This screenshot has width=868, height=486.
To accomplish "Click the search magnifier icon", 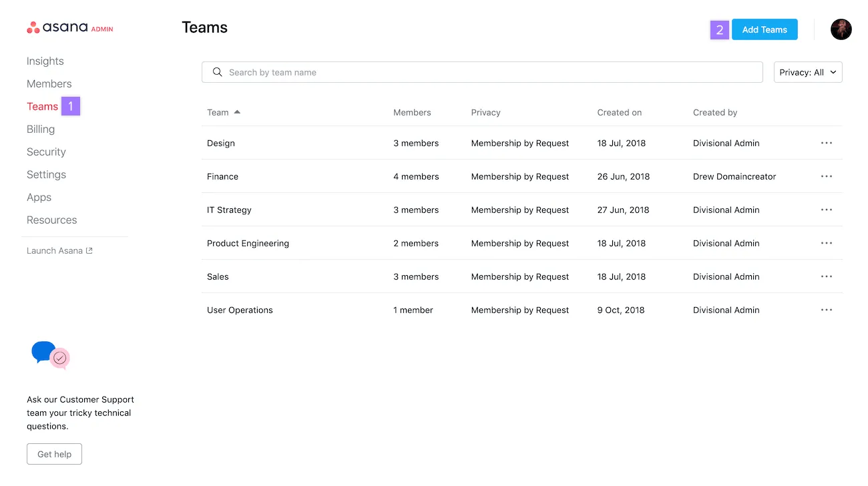I will tap(217, 71).
